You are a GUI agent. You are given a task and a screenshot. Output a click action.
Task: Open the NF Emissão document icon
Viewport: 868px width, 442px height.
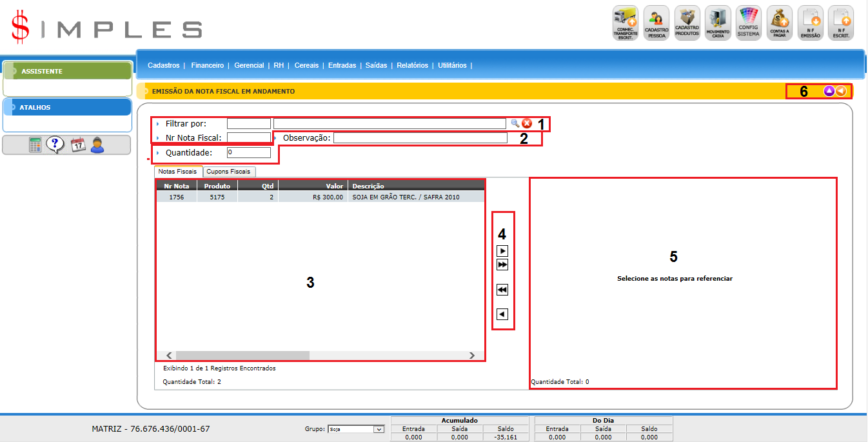click(x=811, y=23)
